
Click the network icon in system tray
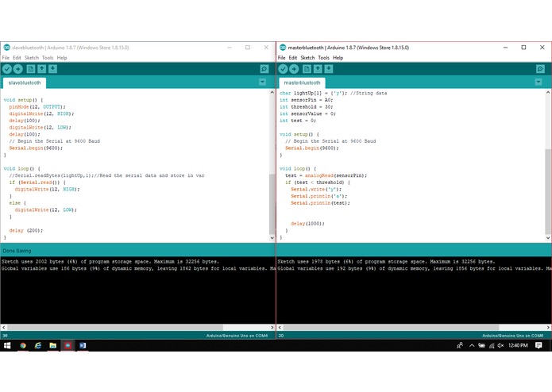[x=492, y=346]
